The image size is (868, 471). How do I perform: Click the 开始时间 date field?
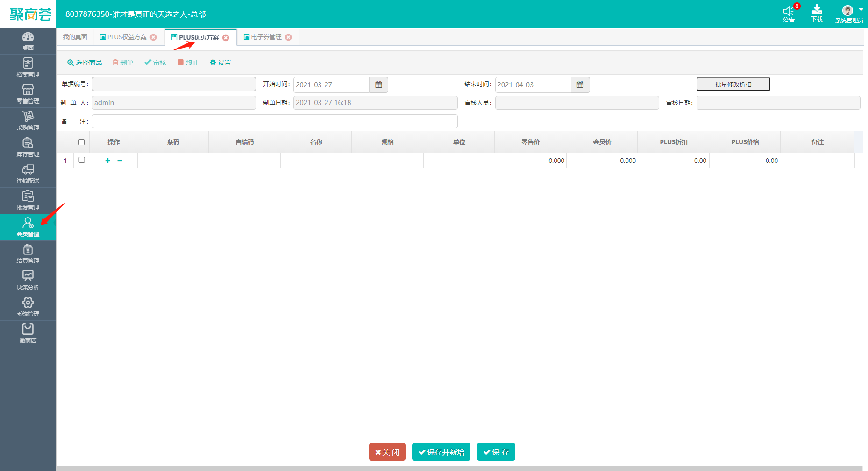click(331, 84)
